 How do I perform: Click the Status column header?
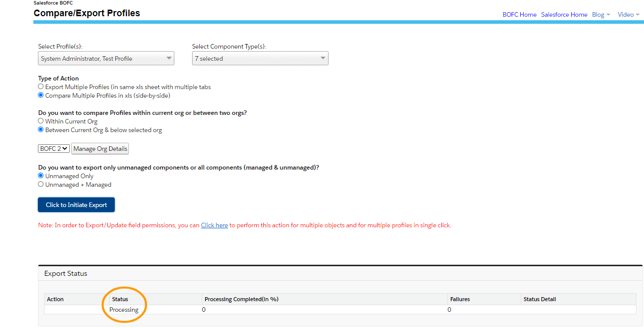tap(156, 299)
